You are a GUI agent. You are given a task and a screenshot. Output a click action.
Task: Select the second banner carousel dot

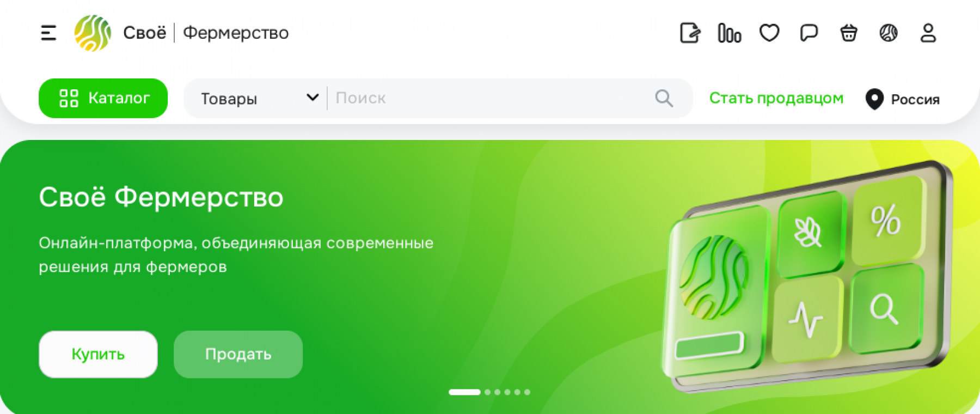pyautogui.click(x=487, y=392)
